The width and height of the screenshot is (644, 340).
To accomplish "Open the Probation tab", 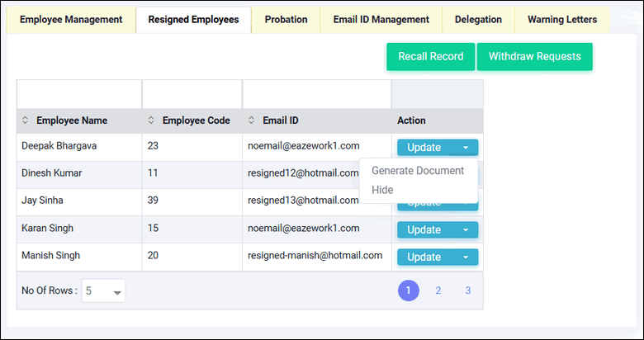I will (x=286, y=20).
